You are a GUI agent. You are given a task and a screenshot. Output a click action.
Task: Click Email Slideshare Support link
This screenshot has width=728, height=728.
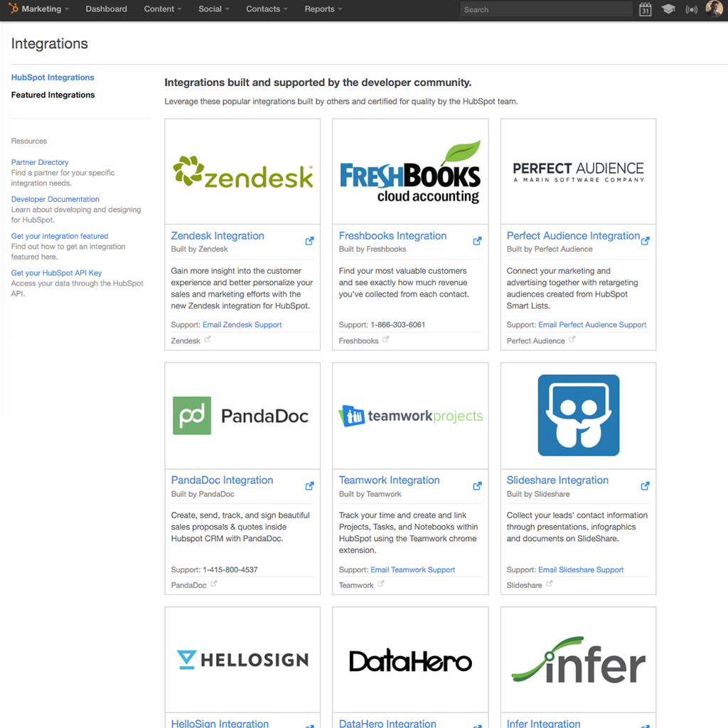(581, 569)
